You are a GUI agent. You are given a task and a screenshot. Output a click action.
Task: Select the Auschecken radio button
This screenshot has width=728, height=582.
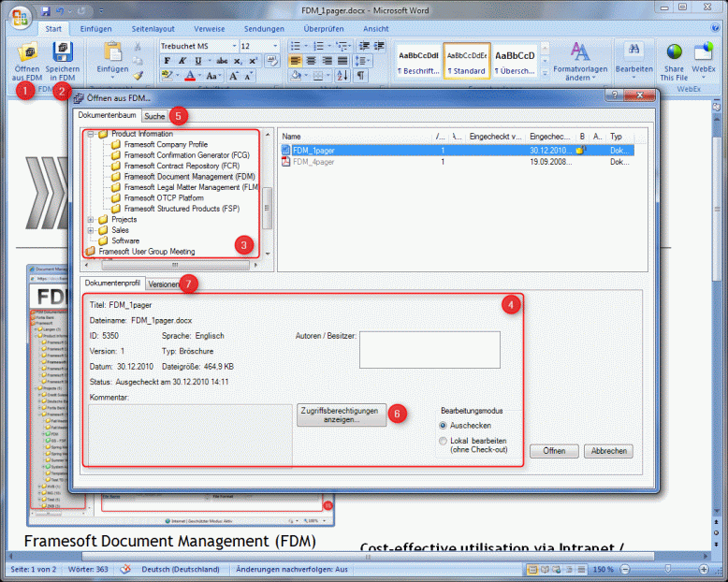point(443,425)
